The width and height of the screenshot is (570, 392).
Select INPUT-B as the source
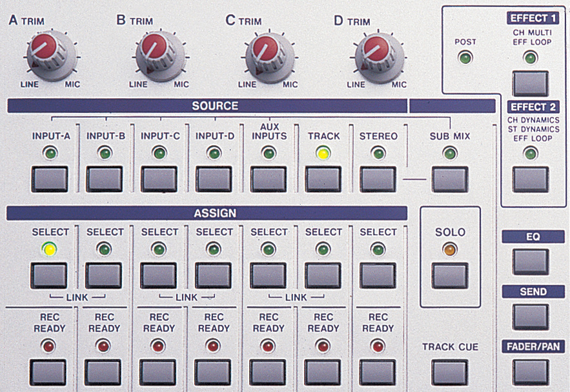click(105, 179)
